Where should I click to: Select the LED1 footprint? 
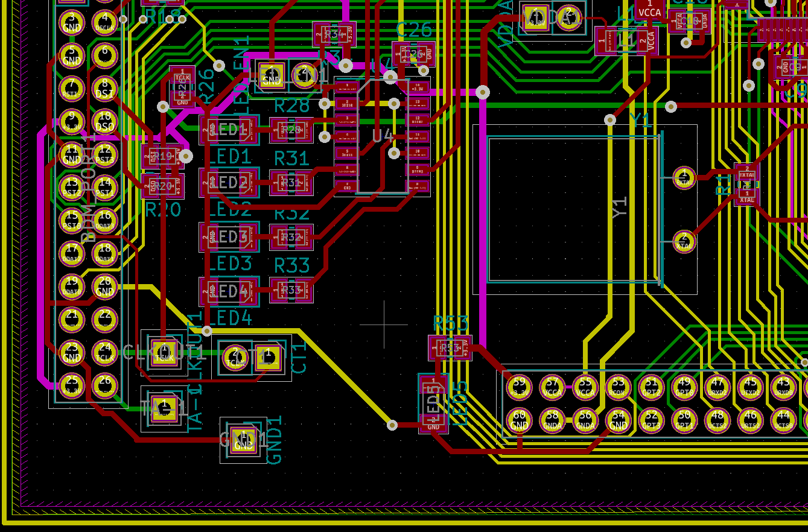(229, 130)
